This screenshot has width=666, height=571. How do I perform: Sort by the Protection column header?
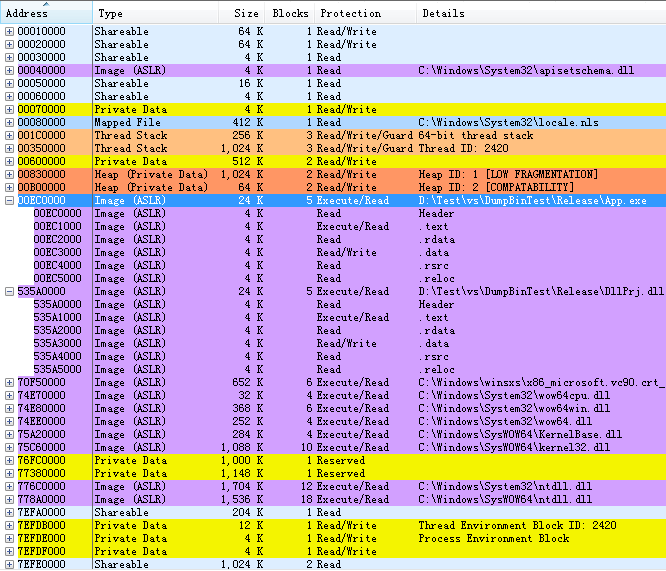350,14
